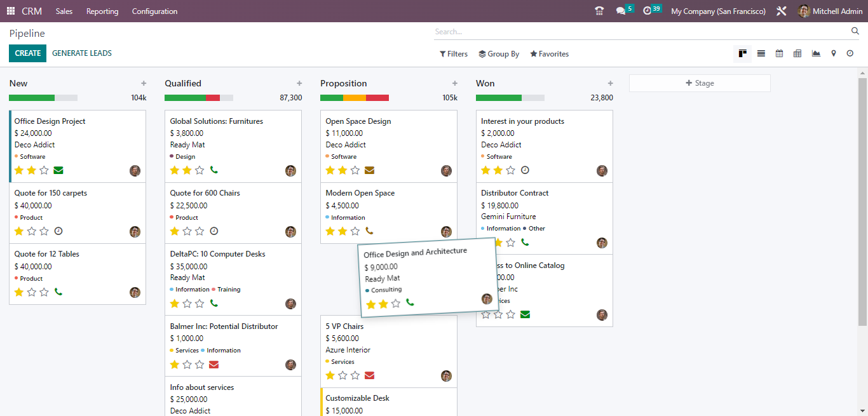Open the graph view icon
868x416 pixels.
816,54
